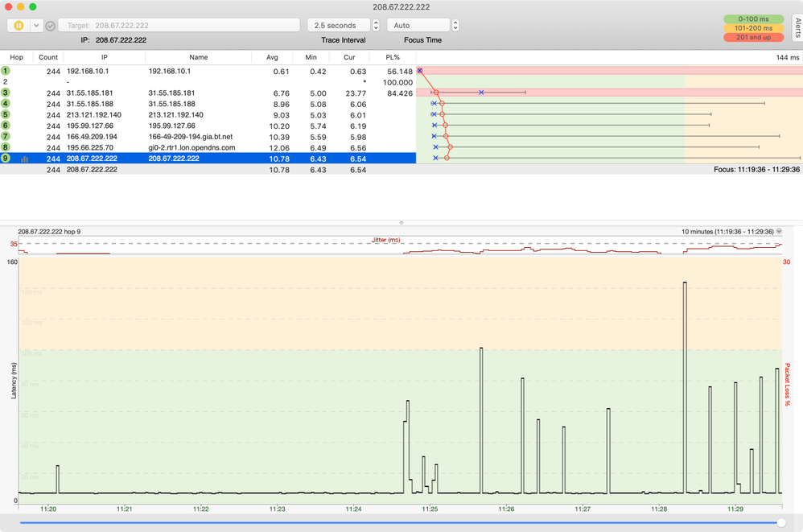Select the gi0-2.rtr1.lon.opendns.com hop row
The image size is (803, 532).
[x=191, y=148]
